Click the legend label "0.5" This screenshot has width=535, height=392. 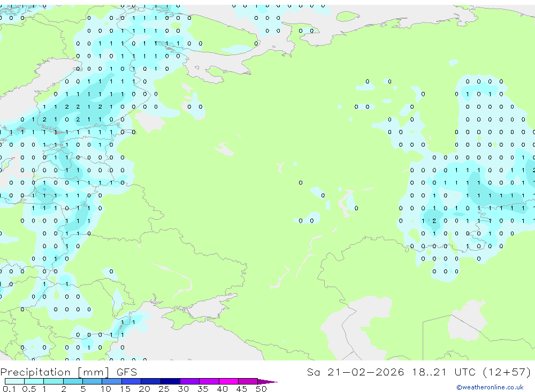coord(29,389)
